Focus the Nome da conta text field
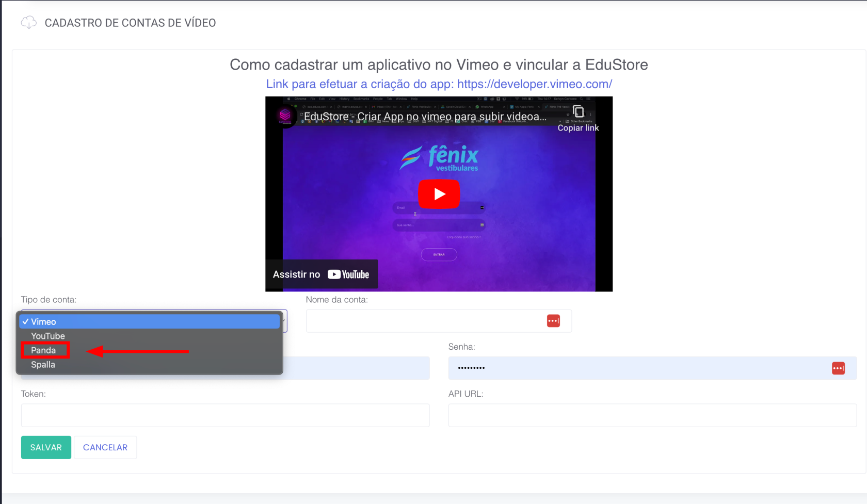The height and width of the screenshot is (504, 867). pyautogui.click(x=423, y=321)
